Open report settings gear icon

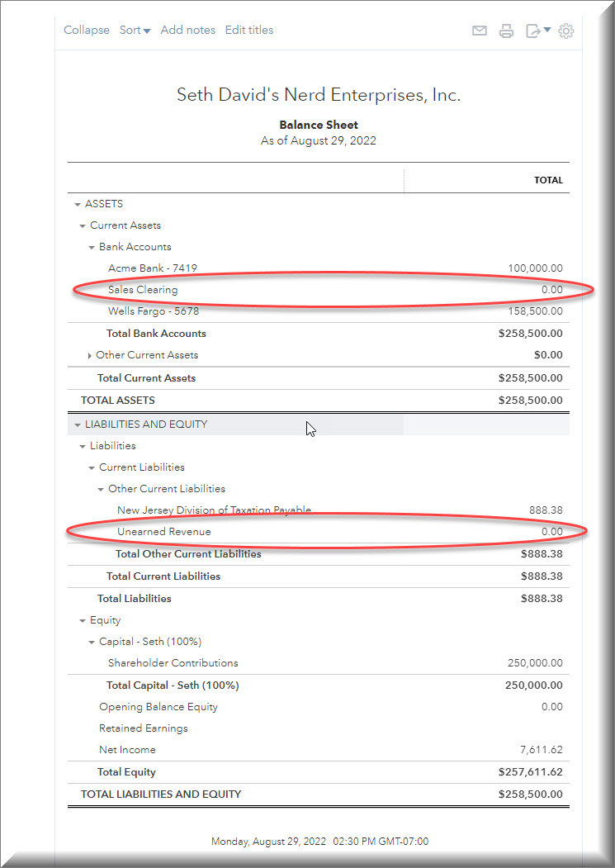pyautogui.click(x=566, y=31)
